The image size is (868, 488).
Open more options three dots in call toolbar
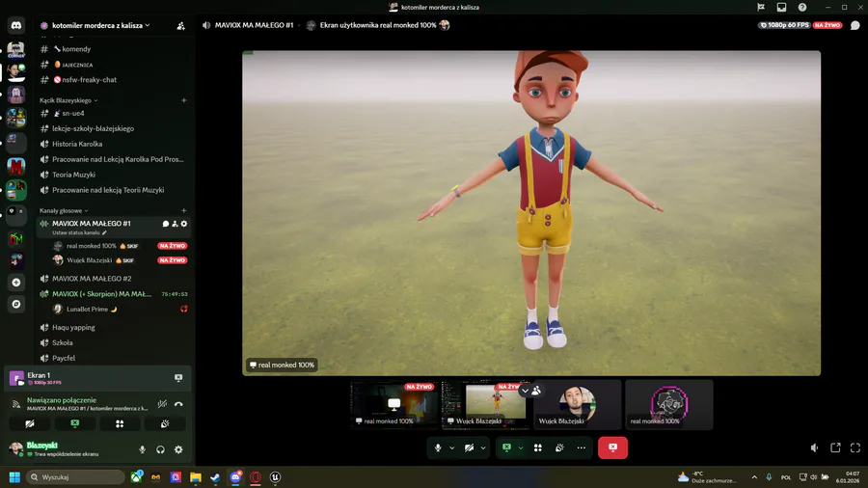tap(581, 447)
